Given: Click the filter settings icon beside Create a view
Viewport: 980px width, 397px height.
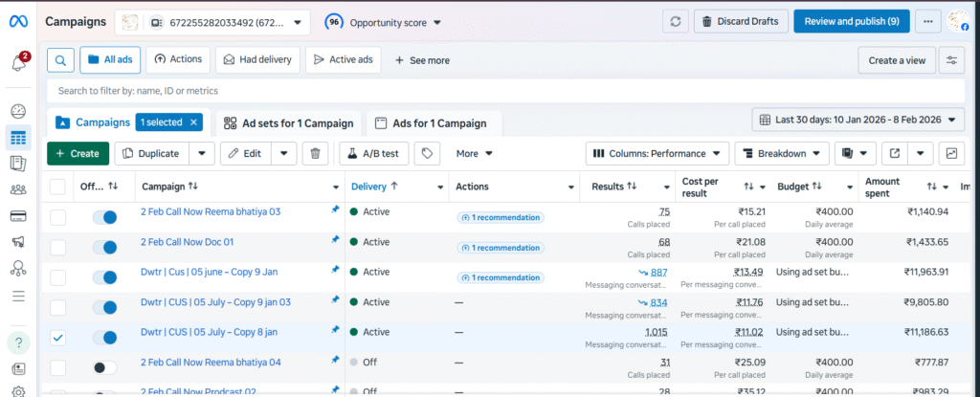Looking at the screenshot, I should coord(951,60).
